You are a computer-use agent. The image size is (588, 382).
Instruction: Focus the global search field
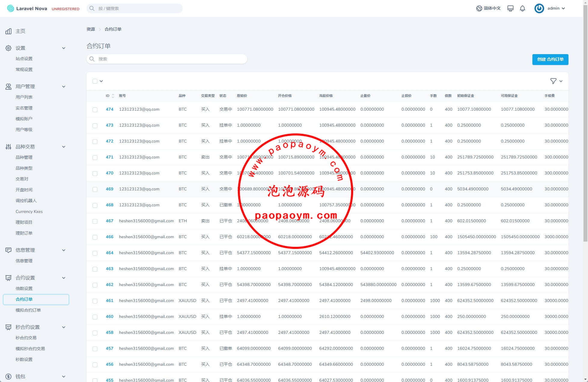pyautogui.click(x=135, y=8)
